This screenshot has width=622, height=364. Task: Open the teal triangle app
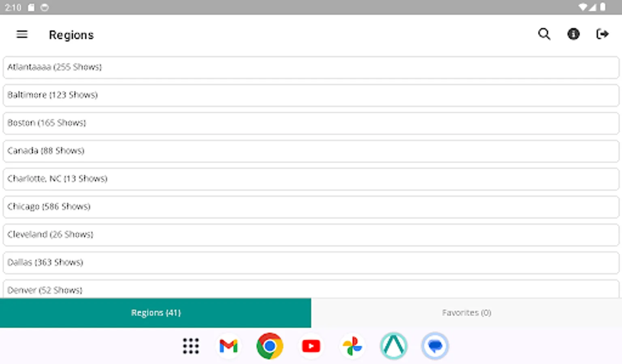[x=393, y=346]
